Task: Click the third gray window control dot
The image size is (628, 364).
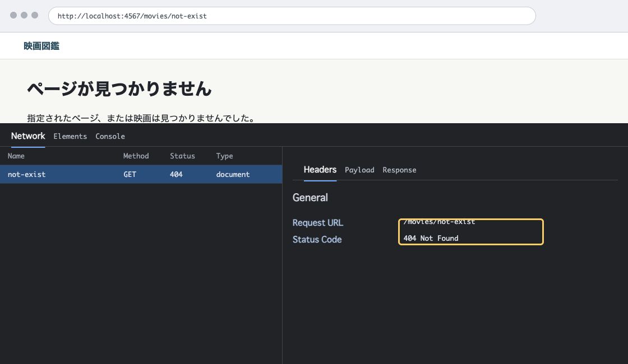Action: 35,15
